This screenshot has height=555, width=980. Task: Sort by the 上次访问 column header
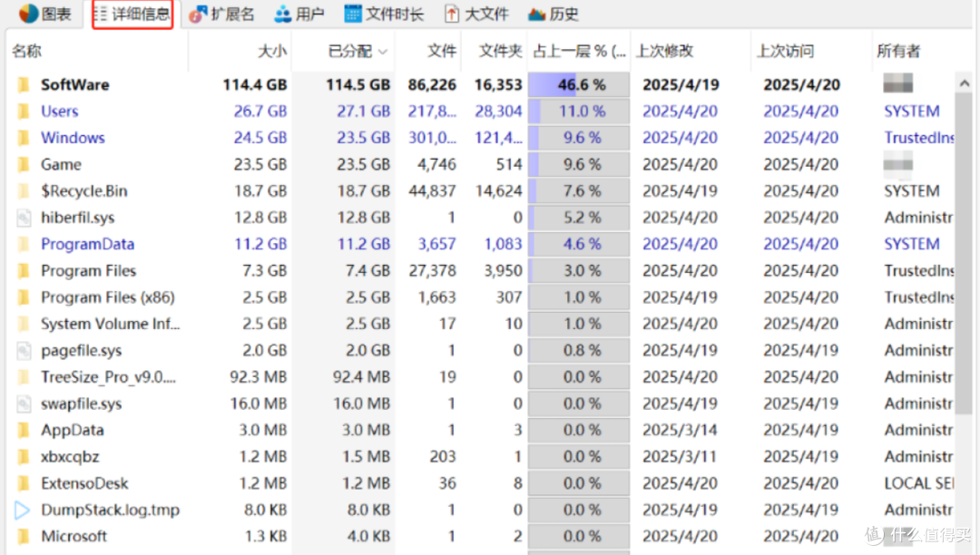click(x=786, y=51)
